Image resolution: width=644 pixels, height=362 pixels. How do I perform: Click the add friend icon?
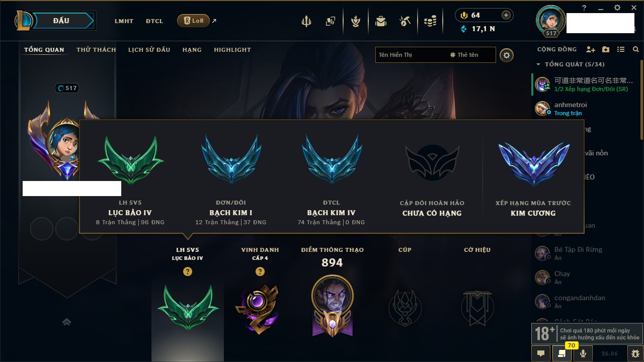click(x=591, y=49)
